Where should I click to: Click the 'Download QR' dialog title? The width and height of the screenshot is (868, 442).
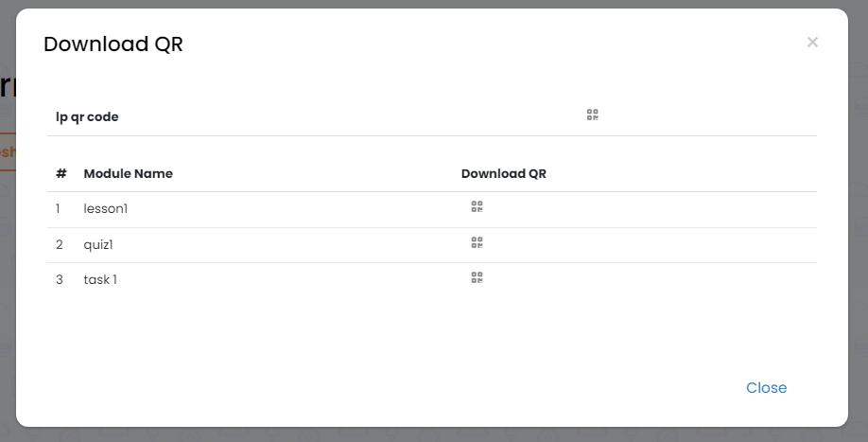(x=113, y=44)
